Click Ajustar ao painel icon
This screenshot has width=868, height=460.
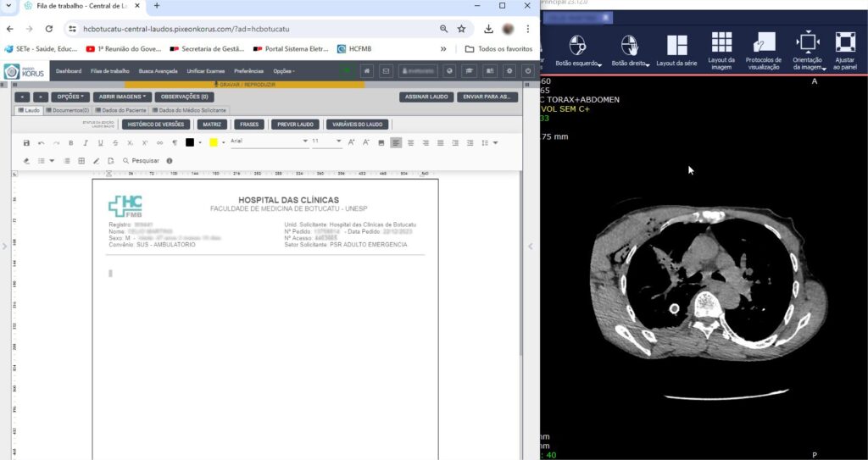844,43
